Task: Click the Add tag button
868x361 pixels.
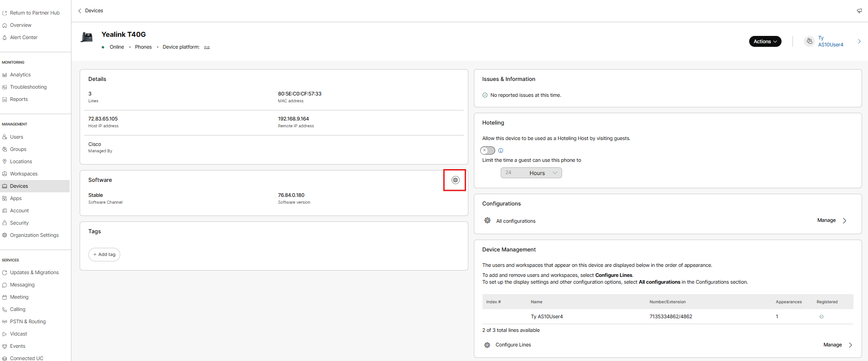Action: 104,255
